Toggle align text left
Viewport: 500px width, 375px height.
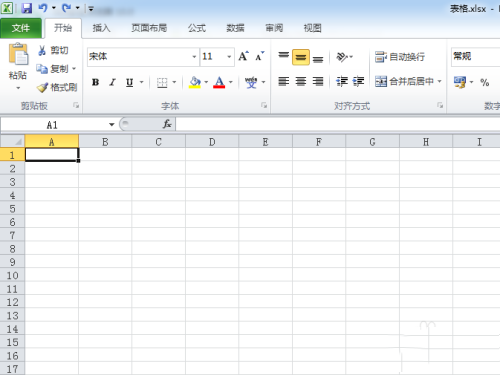point(284,81)
